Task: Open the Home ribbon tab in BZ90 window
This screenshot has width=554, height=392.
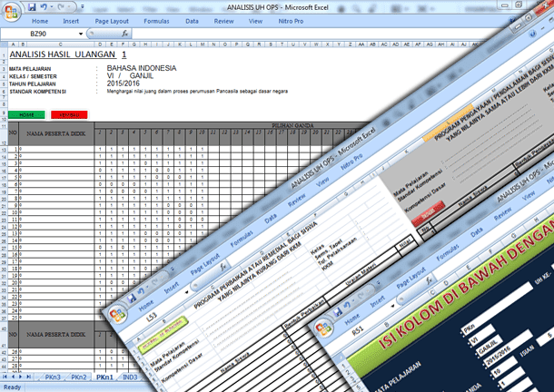Action: [x=40, y=21]
